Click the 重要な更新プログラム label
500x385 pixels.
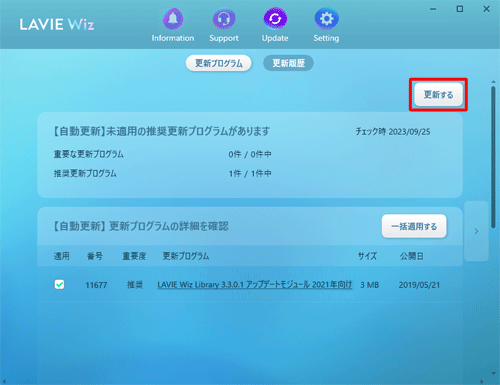point(89,154)
